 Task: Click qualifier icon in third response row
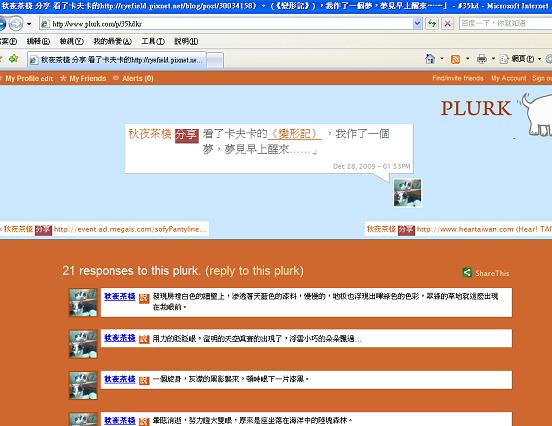tap(144, 381)
